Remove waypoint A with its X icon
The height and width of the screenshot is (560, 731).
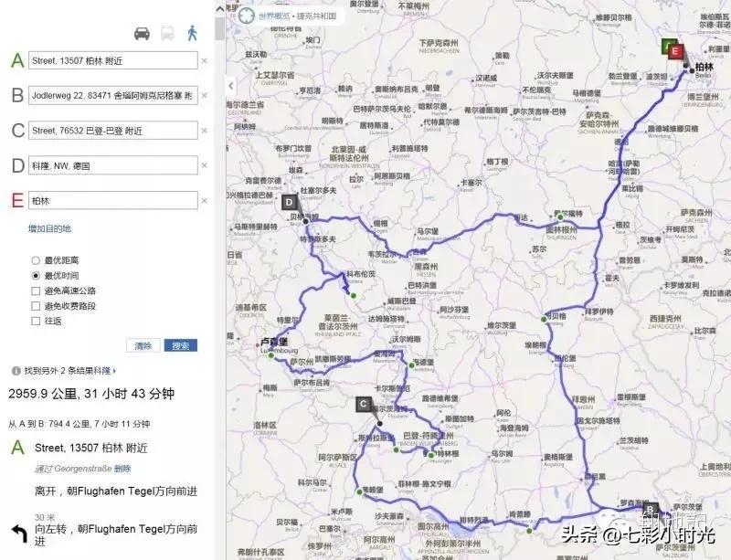click(x=204, y=60)
